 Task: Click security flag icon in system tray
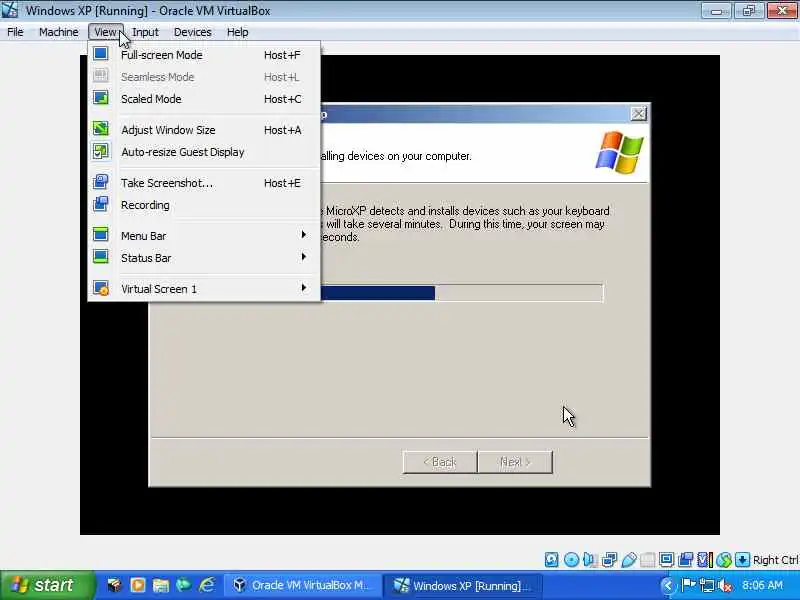(x=689, y=585)
